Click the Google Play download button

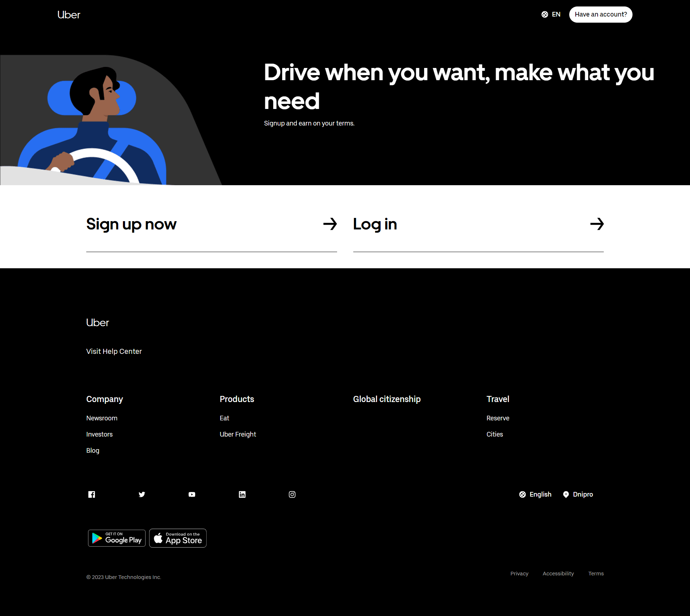tap(116, 538)
